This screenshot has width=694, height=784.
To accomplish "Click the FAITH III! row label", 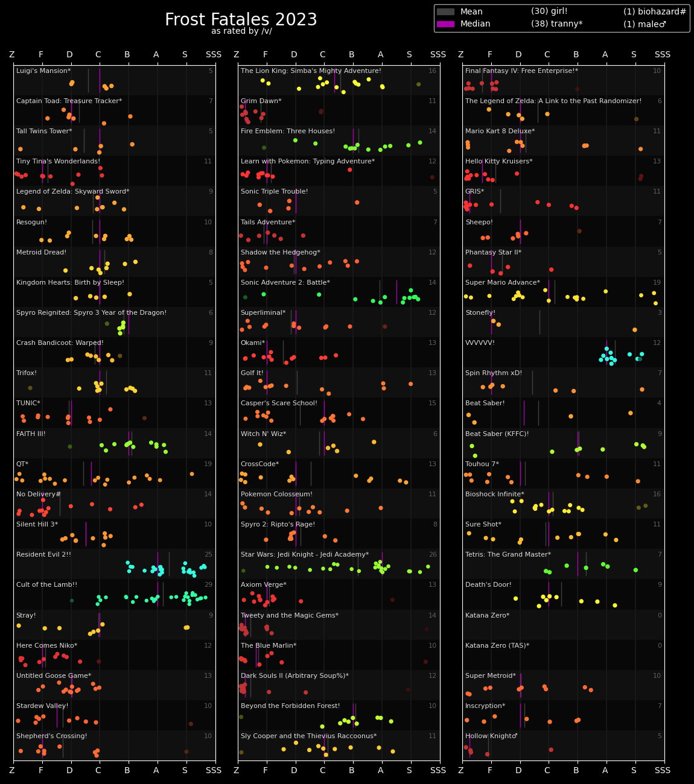I will [x=31, y=434].
